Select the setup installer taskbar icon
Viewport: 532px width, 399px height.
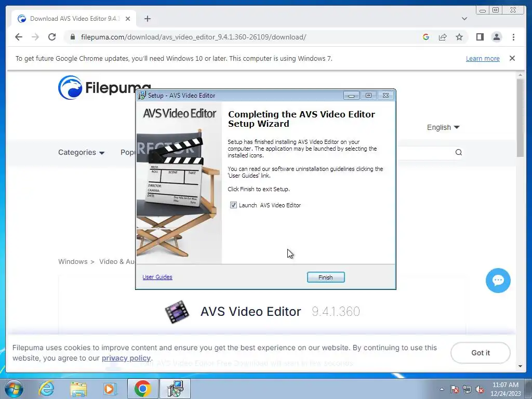tap(176, 389)
